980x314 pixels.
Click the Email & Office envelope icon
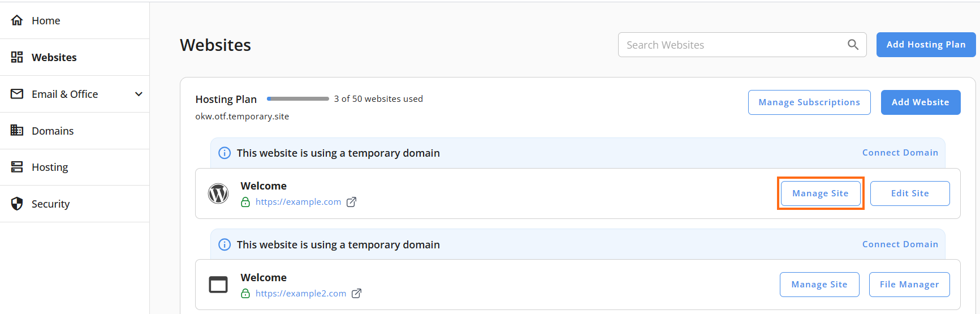17,94
